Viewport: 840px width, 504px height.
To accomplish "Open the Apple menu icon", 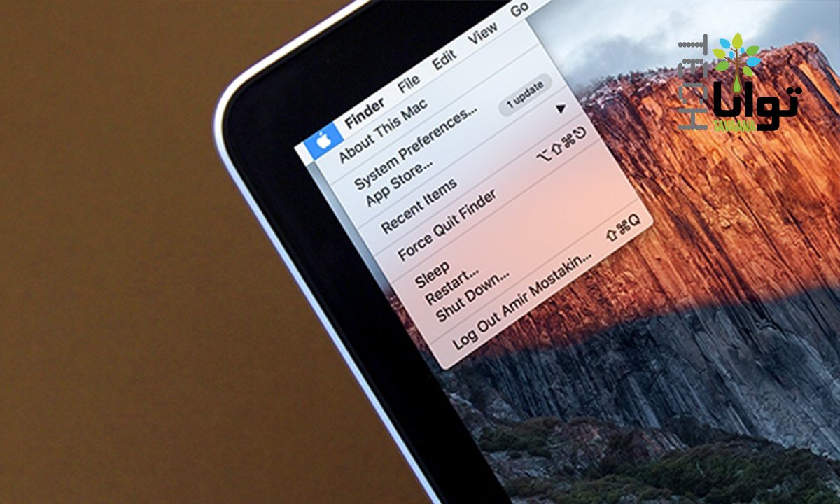I will click(x=322, y=139).
